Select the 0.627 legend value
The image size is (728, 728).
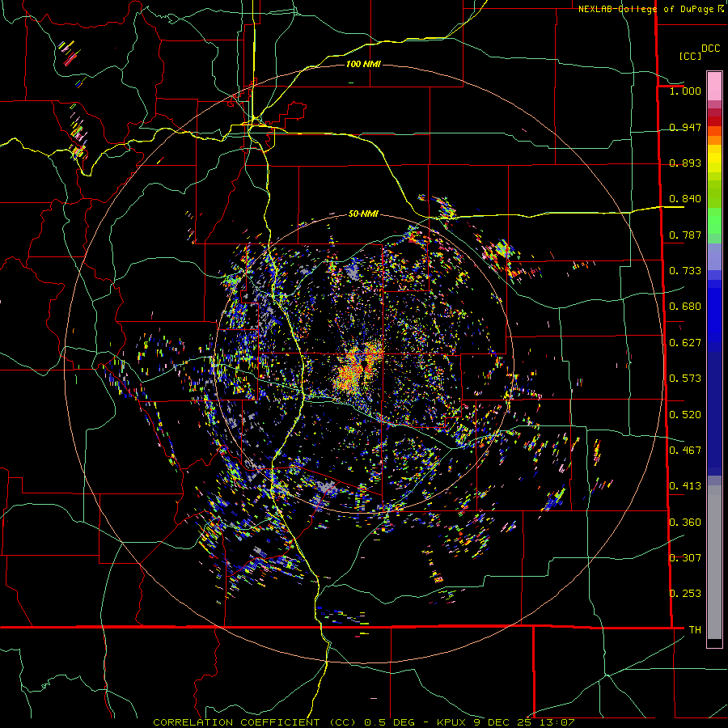[685, 343]
